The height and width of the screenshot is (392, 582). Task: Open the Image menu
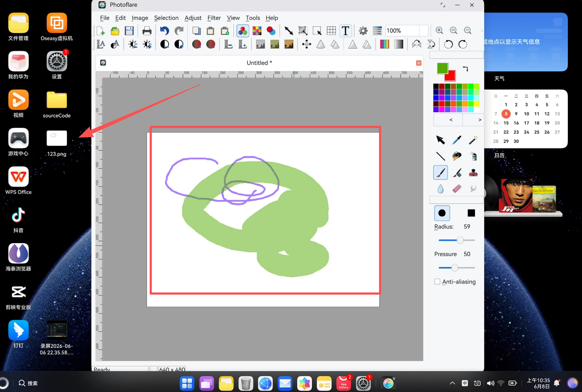(x=140, y=18)
